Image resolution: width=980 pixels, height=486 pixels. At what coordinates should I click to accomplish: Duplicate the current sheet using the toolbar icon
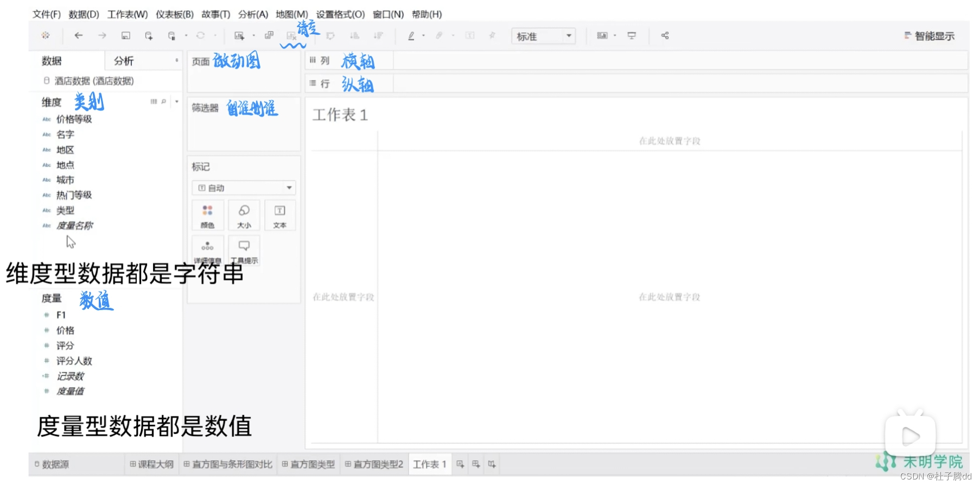[x=269, y=35]
